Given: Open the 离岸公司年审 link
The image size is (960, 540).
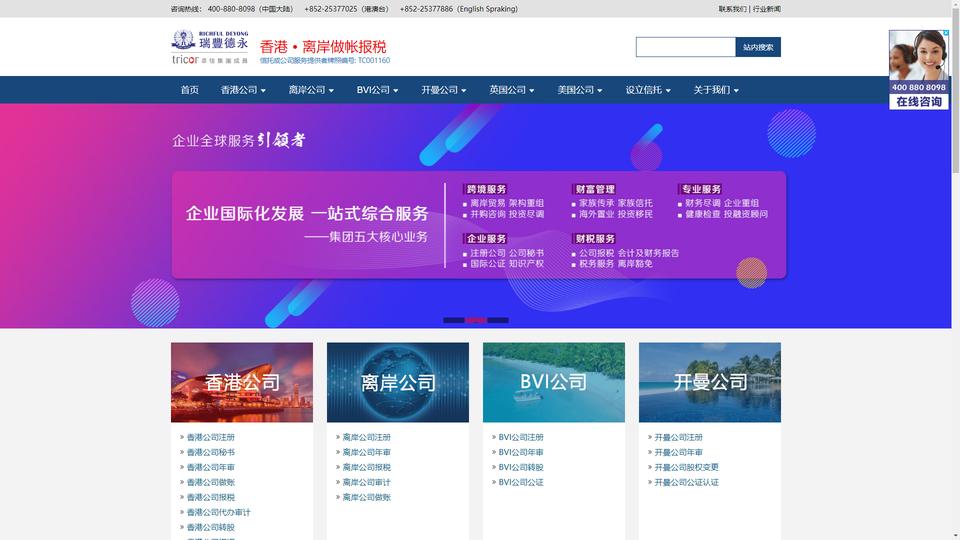Looking at the screenshot, I should click(367, 452).
